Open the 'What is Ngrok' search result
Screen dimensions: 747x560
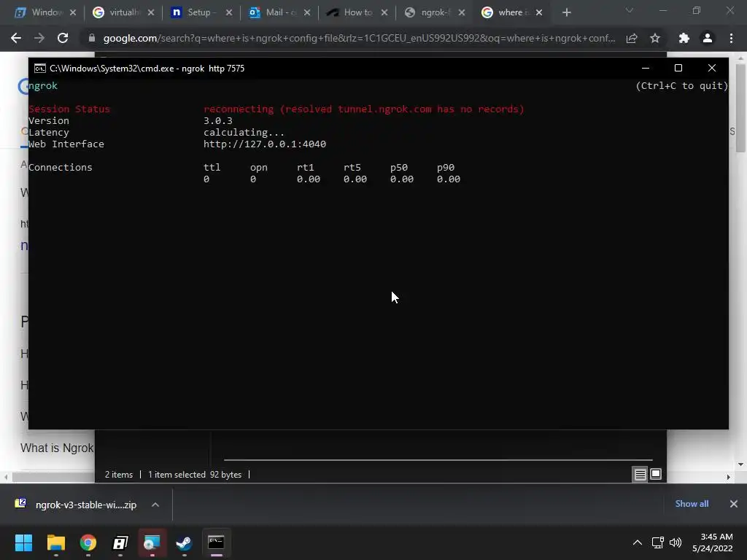pyautogui.click(x=57, y=448)
